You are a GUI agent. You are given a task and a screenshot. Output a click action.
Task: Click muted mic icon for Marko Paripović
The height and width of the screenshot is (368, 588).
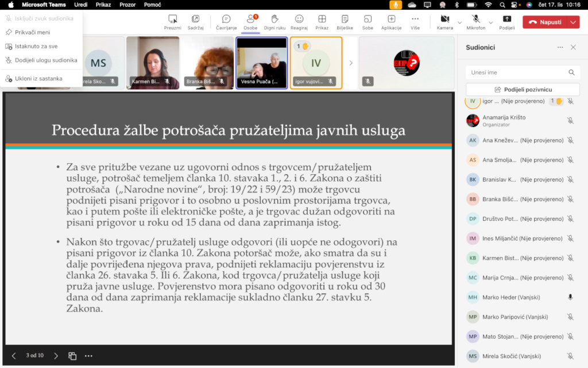coord(570,317)
